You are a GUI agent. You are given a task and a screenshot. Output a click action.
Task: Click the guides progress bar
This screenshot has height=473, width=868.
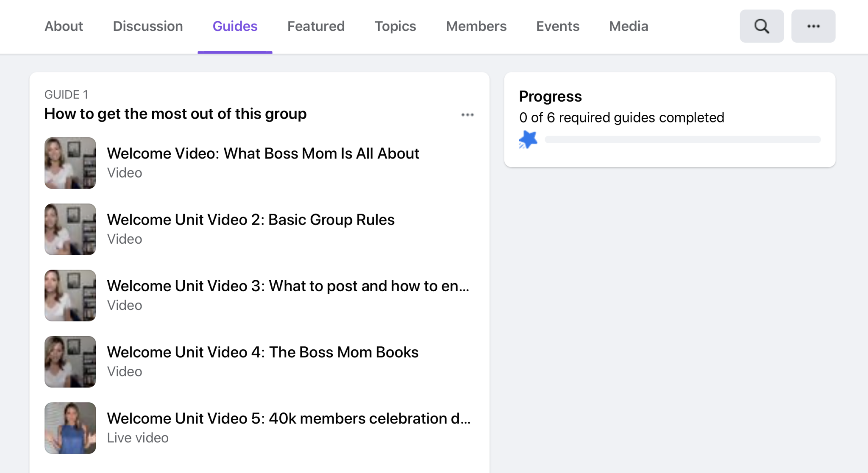point(682,139)
